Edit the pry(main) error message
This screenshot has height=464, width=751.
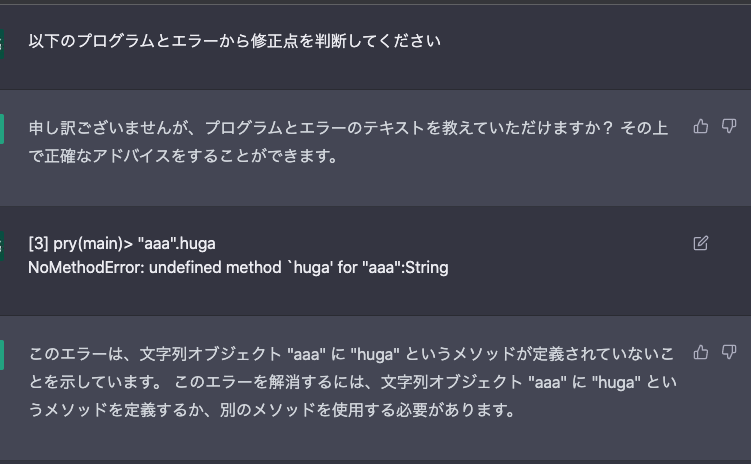click(701, 243)
